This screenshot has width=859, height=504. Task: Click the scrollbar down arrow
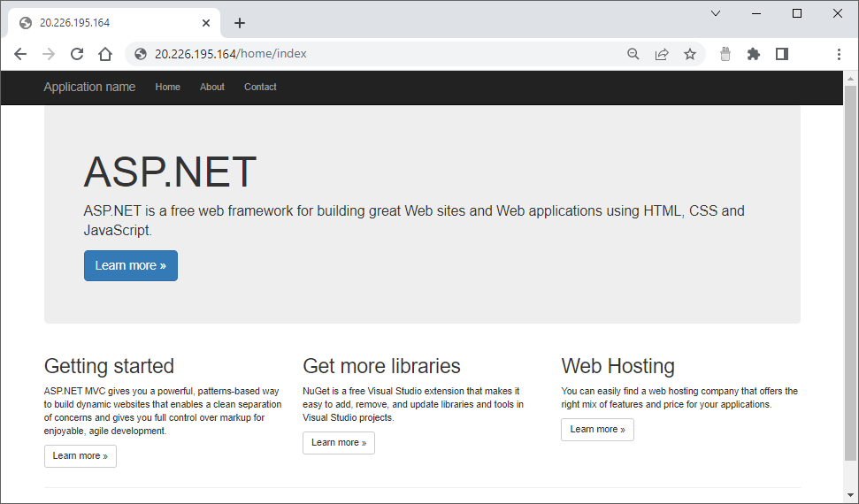(x=850, y=494)
